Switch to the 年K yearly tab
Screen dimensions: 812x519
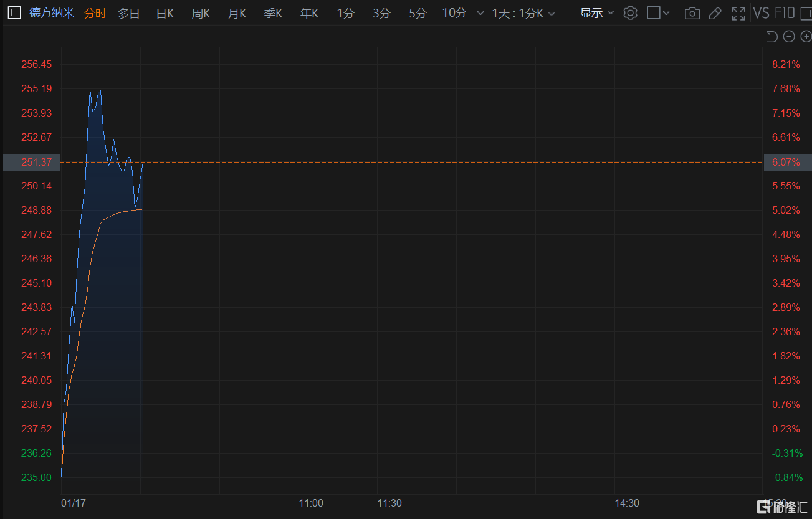click(x=309, y=13)
